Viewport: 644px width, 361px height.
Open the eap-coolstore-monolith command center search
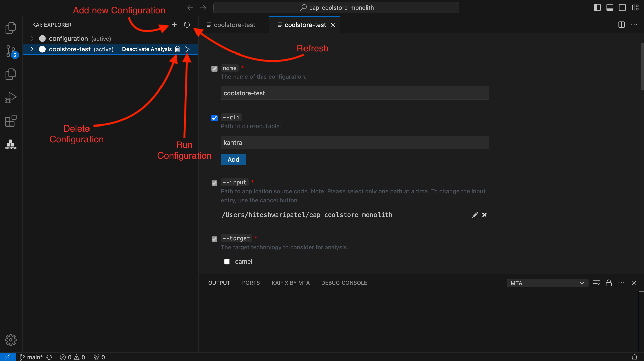tap(336, 7)
